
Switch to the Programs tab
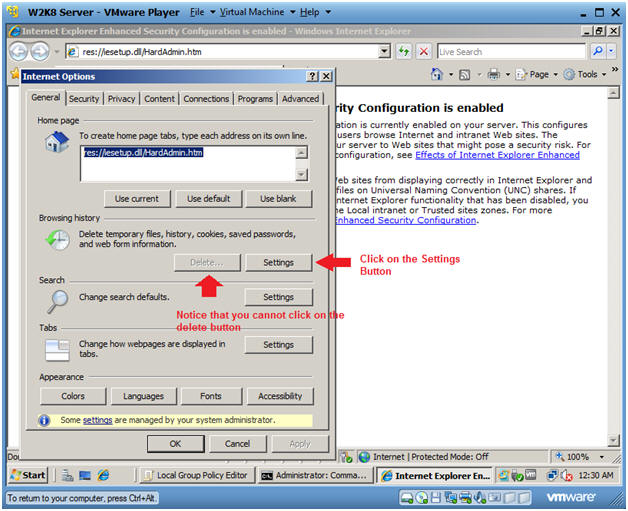(255, 99)
